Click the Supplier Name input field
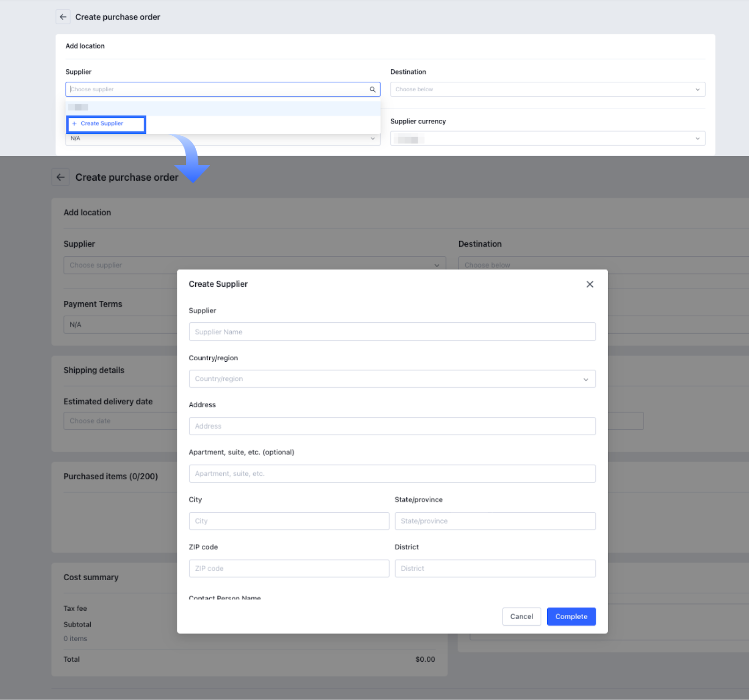Viewport: 749px width, 700px height. [x=392, y=332]
